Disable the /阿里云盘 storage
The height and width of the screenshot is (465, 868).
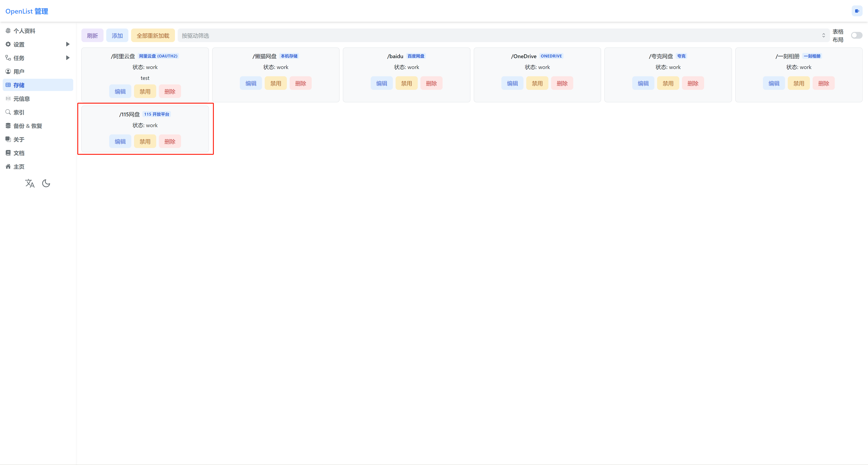145,91
